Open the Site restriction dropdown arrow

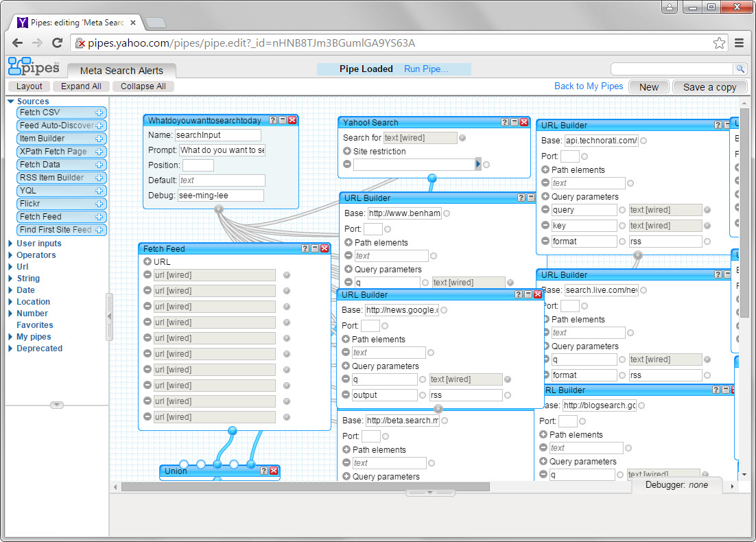click(477, 164)
